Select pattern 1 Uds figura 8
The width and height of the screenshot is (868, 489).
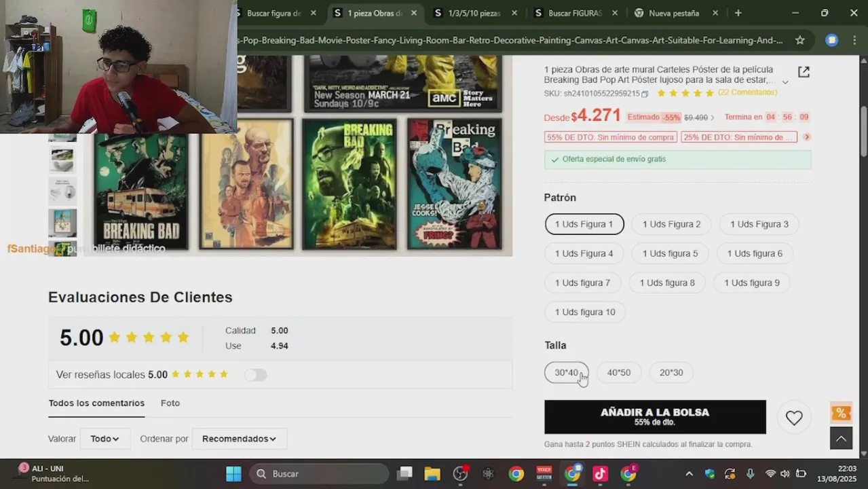(667, 283)
